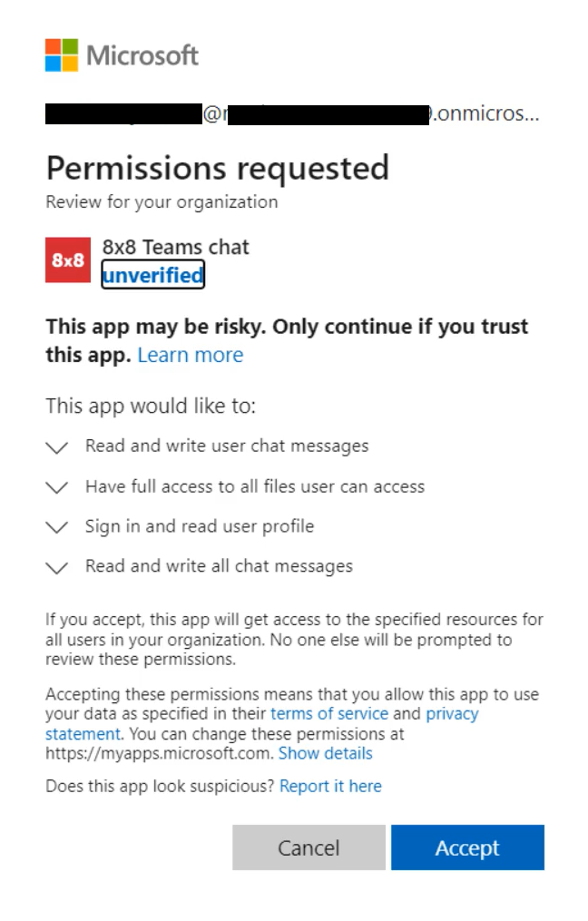Image resolution: width=588 pixels, height=921 pixels.
Task: Click Have full access to all files text
Action: pos(255,486)
